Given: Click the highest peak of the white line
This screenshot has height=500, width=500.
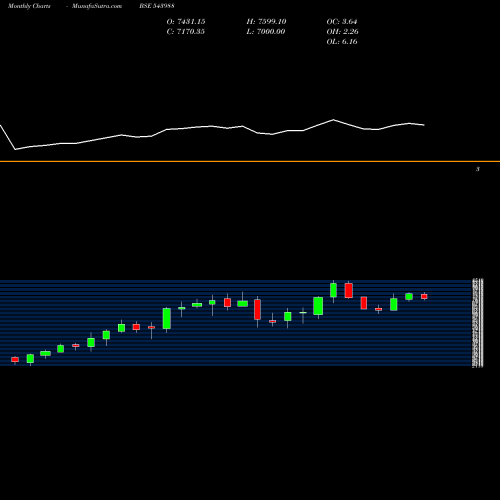Looking at the screenshot, I should [333, 120].
